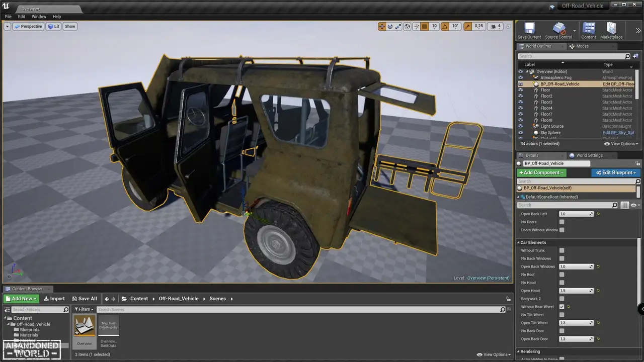Screen dimensions: 644x362
Task: Enable the No Roof checkbox
Action: coord(561,275)
